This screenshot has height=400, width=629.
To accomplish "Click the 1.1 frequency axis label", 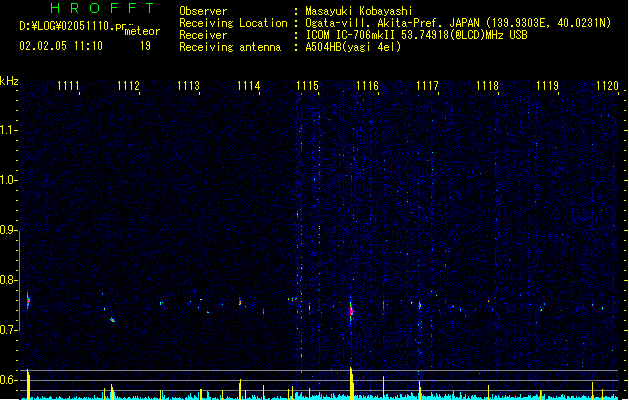I will [x=8, y=130].
